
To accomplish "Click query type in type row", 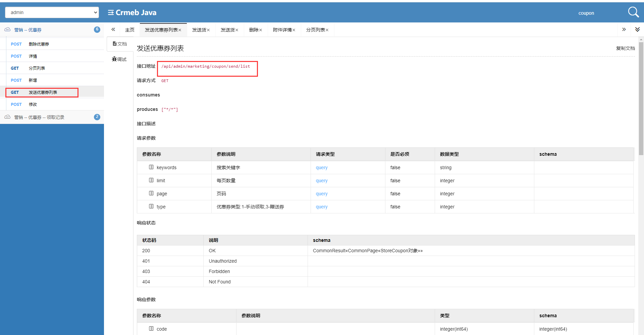I will (322, 207).
